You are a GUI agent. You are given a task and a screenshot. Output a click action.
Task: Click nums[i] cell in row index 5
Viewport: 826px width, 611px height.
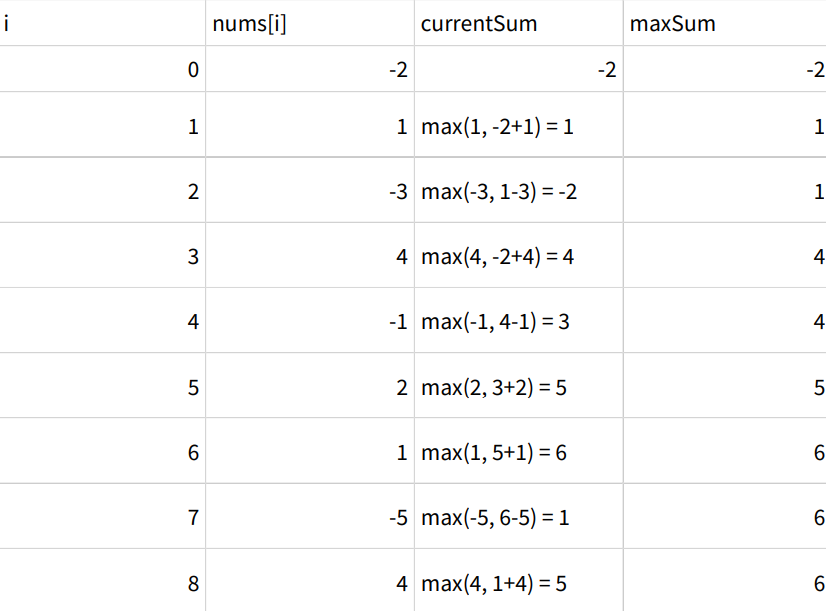click(x=310, y=387)
